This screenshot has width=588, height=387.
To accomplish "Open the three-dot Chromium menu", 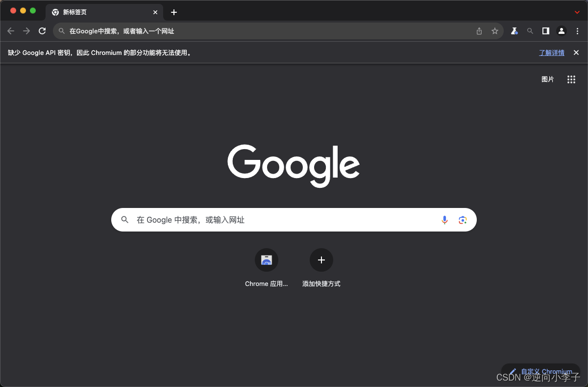I will 578,30.
